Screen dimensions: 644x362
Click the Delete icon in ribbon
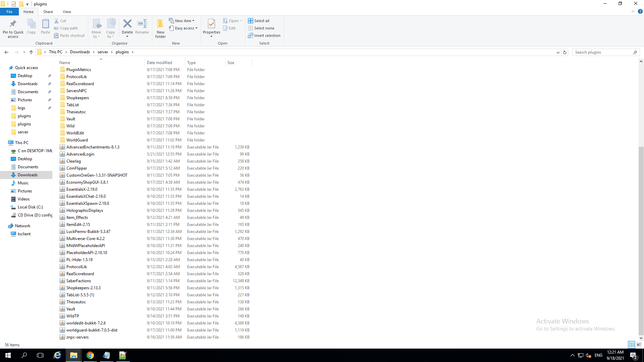pyautogui.click(x=127, y=24)
